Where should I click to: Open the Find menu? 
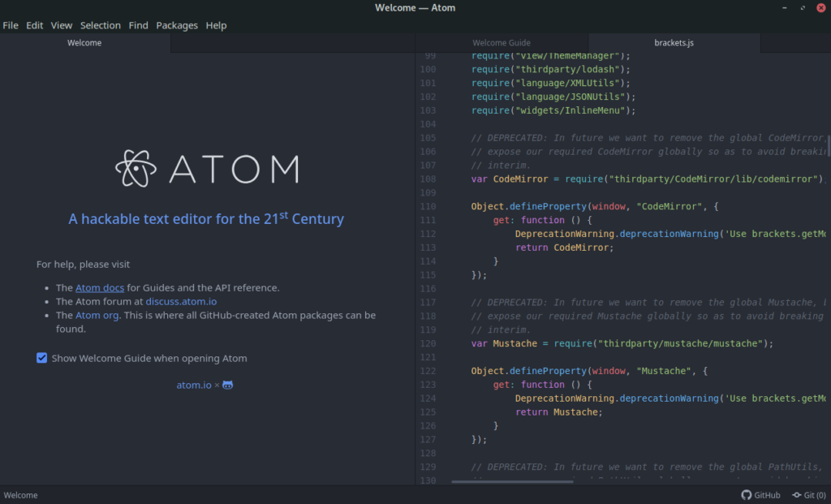click(139, 25)
